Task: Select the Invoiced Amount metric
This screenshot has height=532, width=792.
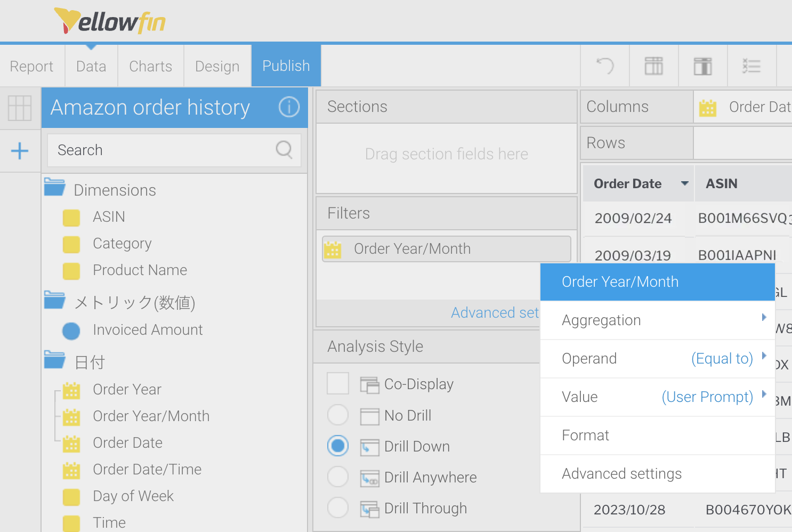Action: point(148,330)
